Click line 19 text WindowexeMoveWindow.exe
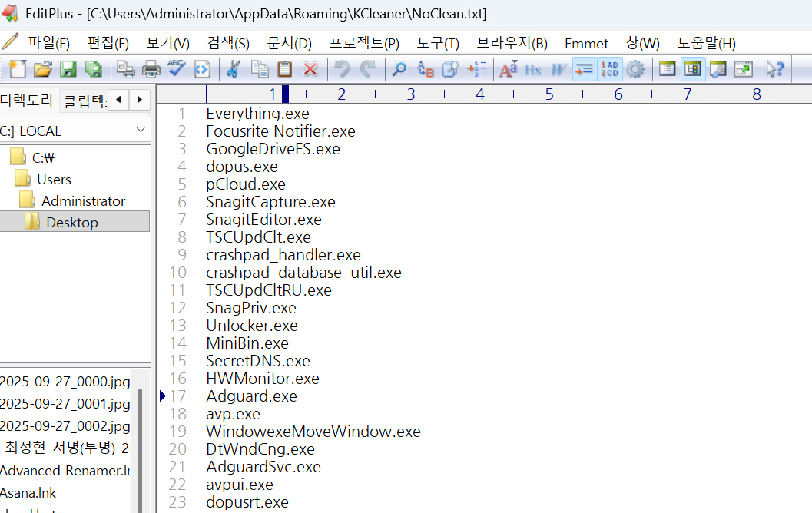This screenshot has height=513, width=812. click(313, 431)
